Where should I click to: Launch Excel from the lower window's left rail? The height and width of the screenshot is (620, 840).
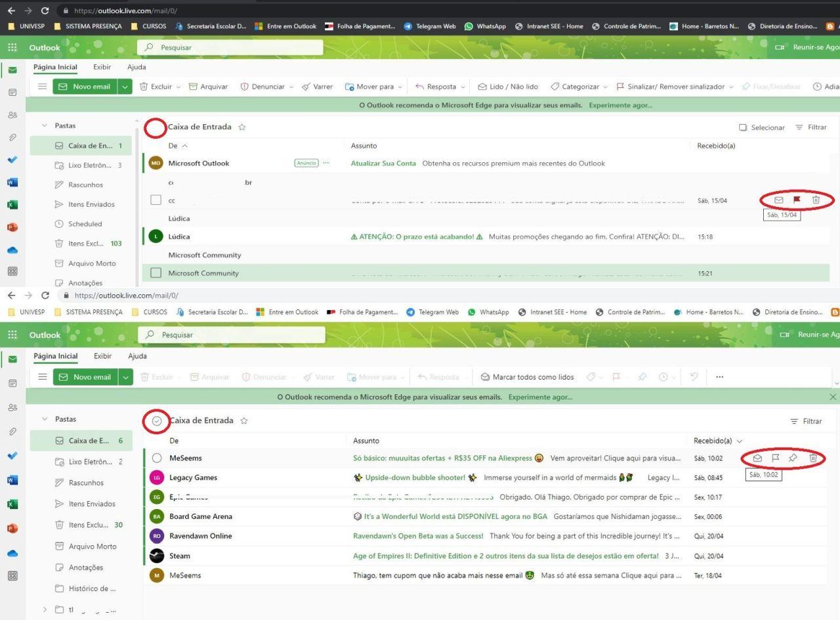[12, 504]
